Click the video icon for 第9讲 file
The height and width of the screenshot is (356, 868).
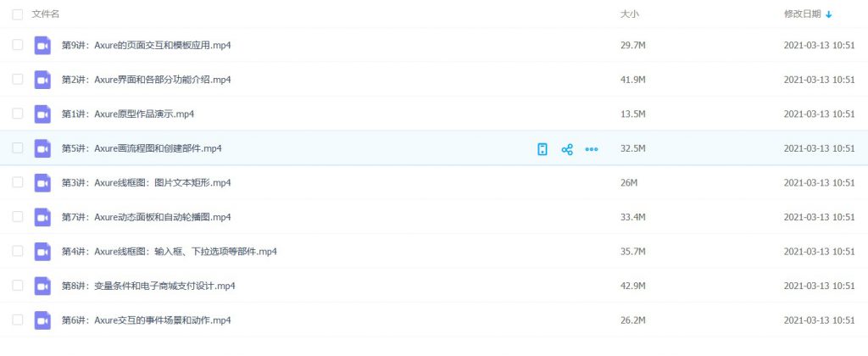pos(42,45)
